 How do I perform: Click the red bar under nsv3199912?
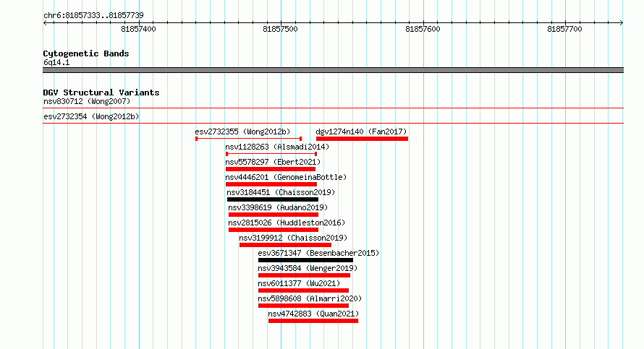coord(285,245)
